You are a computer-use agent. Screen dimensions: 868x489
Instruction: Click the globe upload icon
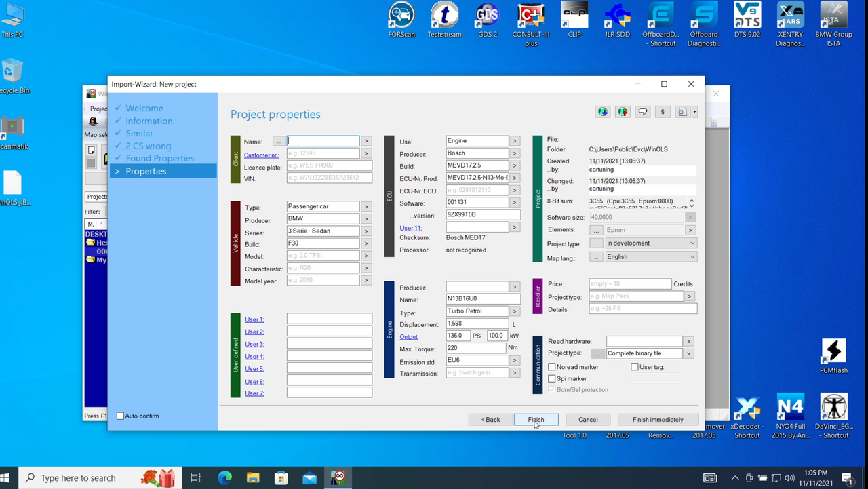click(x=623, y=112)
